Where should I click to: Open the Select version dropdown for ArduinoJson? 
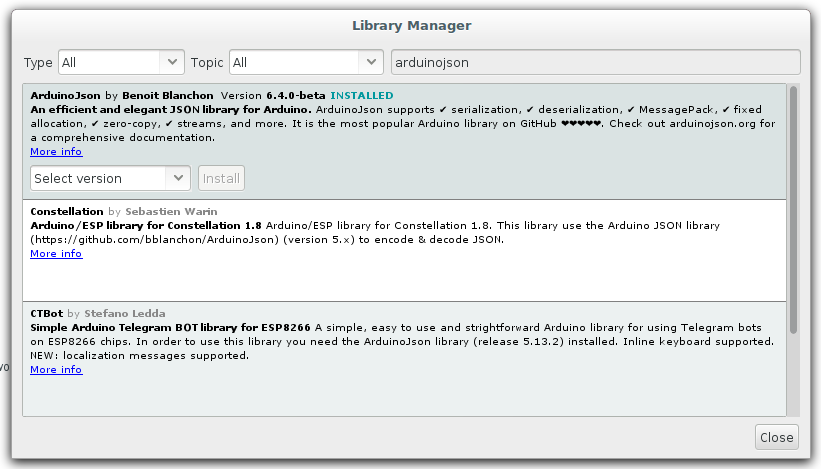(110, 178)
